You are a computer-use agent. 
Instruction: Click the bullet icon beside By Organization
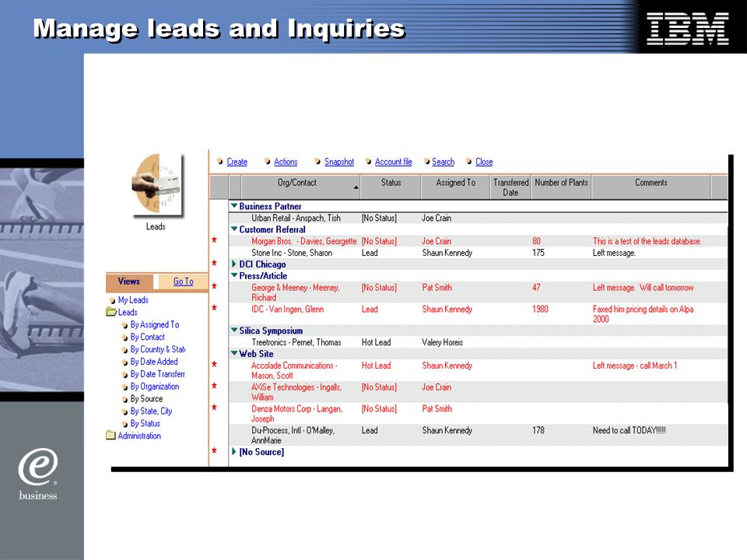(x=124, y=387)
